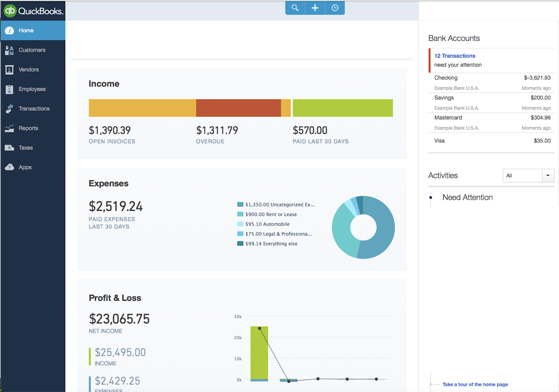Open the Reports chart icon
This screenshot has height=392, width=559.
pos(9,128)
